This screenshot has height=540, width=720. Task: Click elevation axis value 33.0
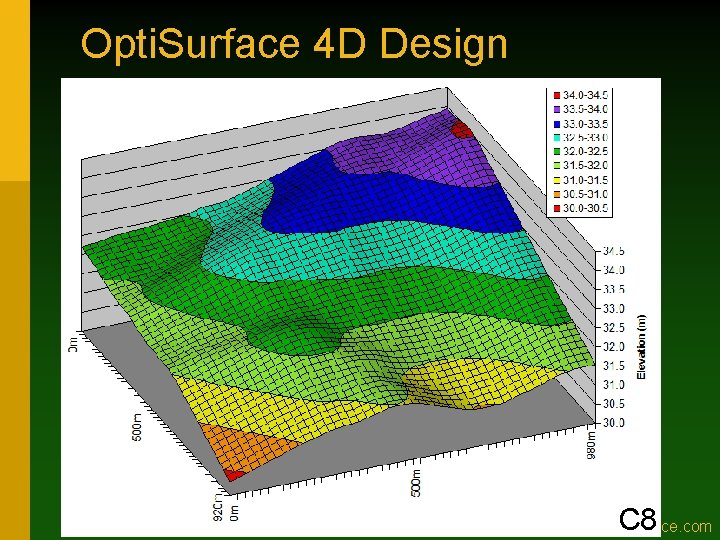(613, 308)
